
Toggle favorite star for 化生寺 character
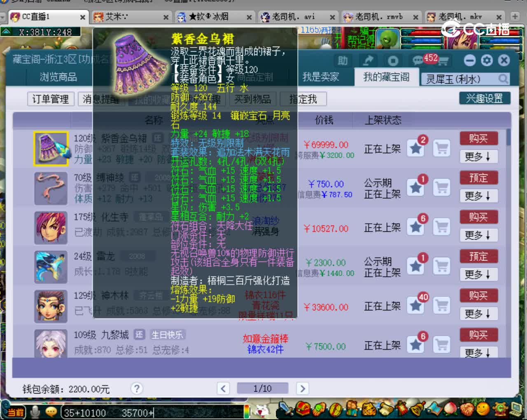click(416, 227)
